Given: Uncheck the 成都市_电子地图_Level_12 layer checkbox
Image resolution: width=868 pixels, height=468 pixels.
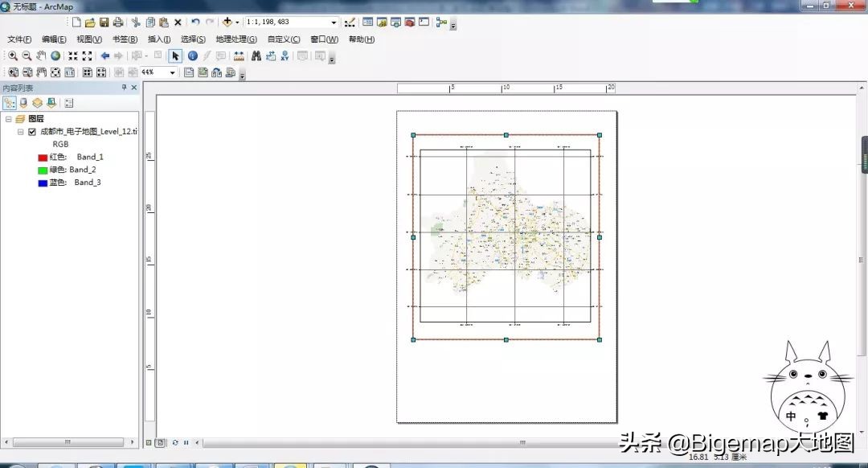Looking at the screenshot, I should click(32, 131).
